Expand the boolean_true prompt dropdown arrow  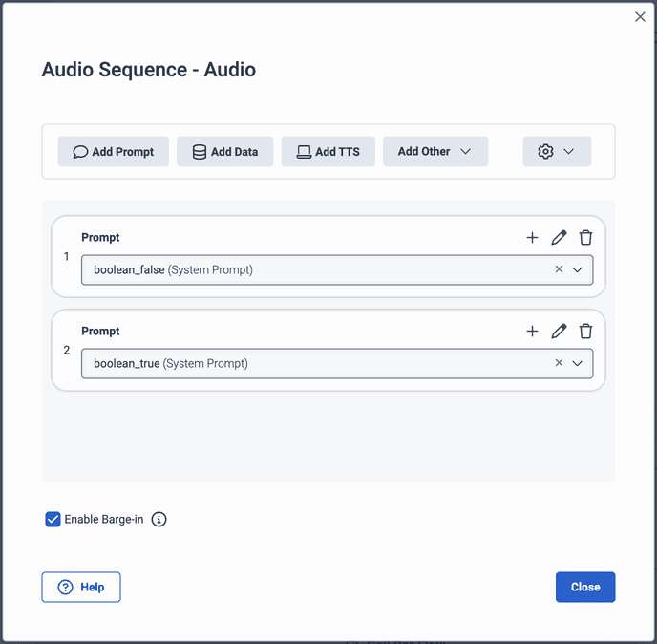(x=578, y=363)
